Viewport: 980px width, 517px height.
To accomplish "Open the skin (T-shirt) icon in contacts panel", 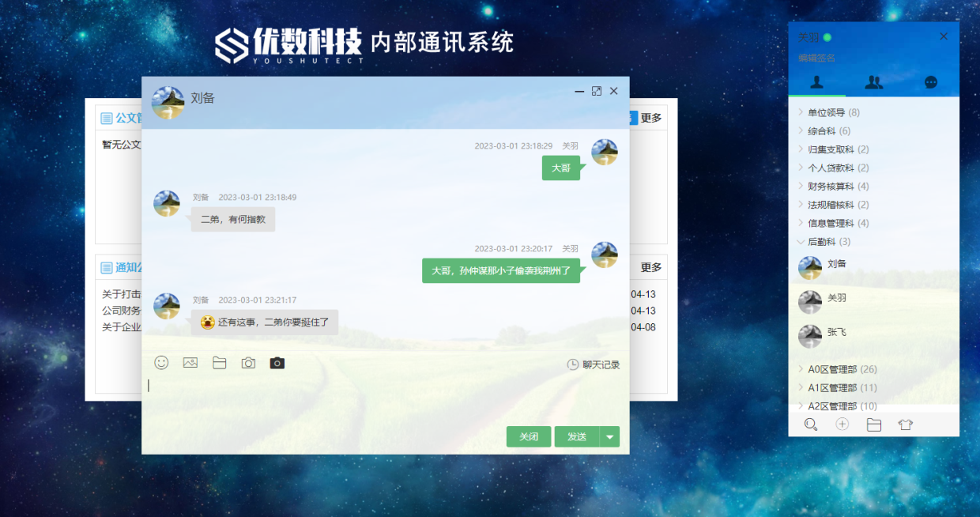I will (906, 425).
